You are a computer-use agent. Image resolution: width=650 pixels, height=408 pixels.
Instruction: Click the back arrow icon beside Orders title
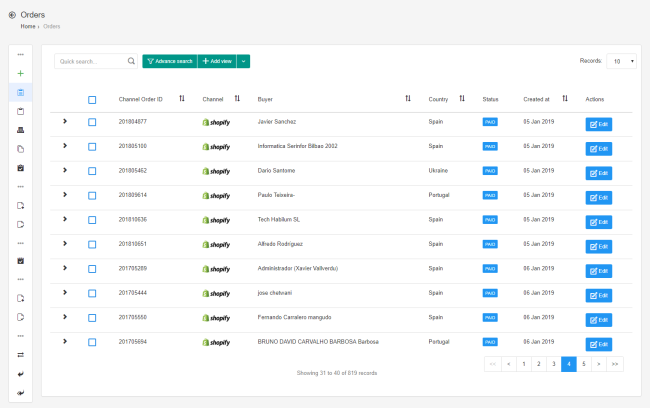tap(12, 15)
